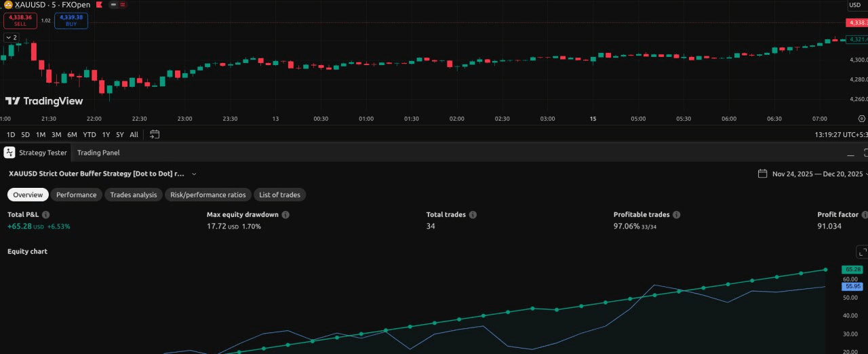
Task: Click the red flag next to FXOpen
Action: pos(99,5)
